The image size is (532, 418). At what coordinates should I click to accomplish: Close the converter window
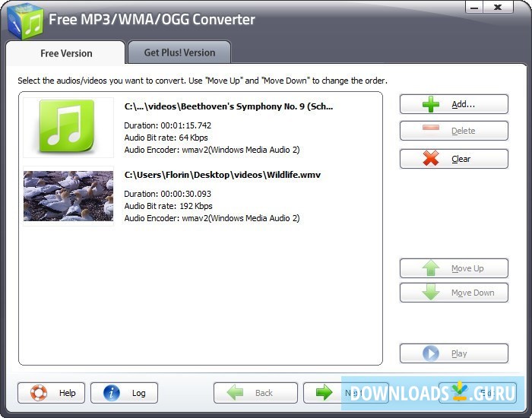pyautogui.click(x=498, y=8)
